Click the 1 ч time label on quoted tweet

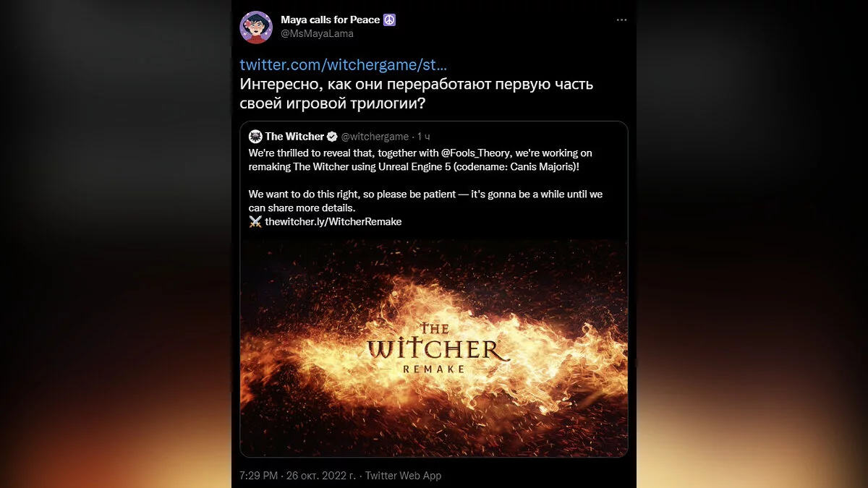[x=423, y=136]
